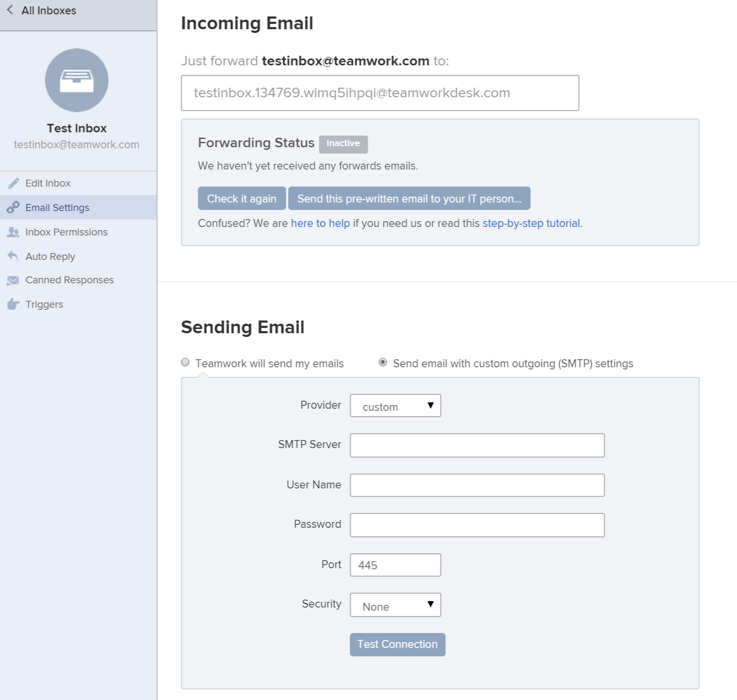This screenshot has height=700, width=737.
Task: Click Send this pre-written email to IT person
Action: click(409, 199)
